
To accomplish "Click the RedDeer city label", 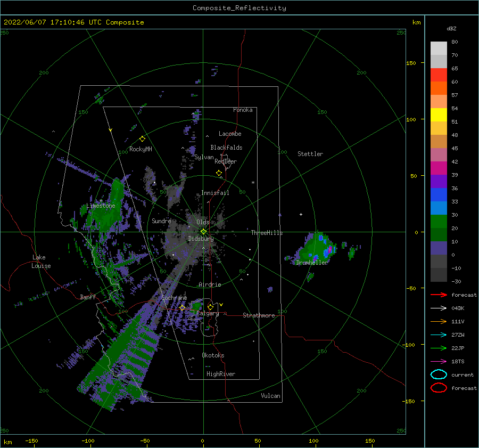I will (226, 161).
